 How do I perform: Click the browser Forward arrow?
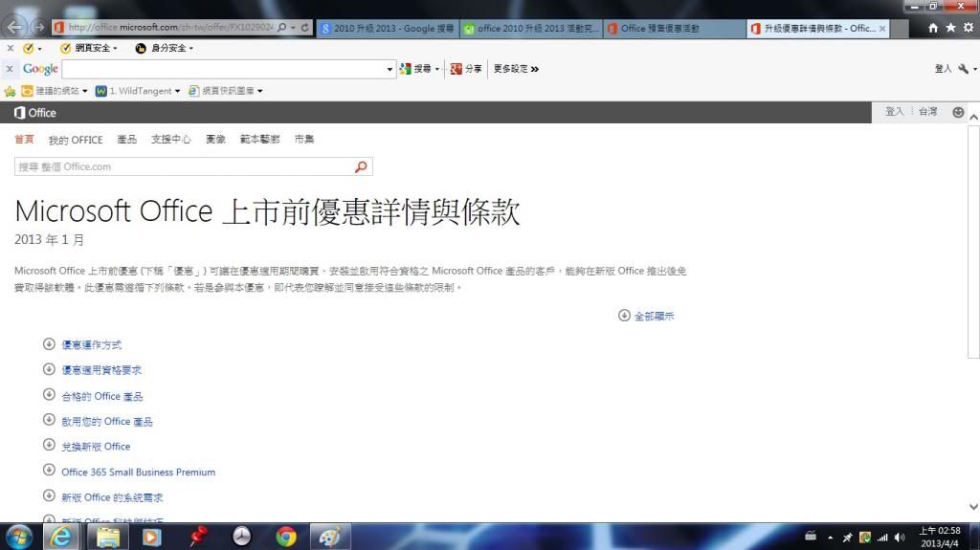[39, 28]
